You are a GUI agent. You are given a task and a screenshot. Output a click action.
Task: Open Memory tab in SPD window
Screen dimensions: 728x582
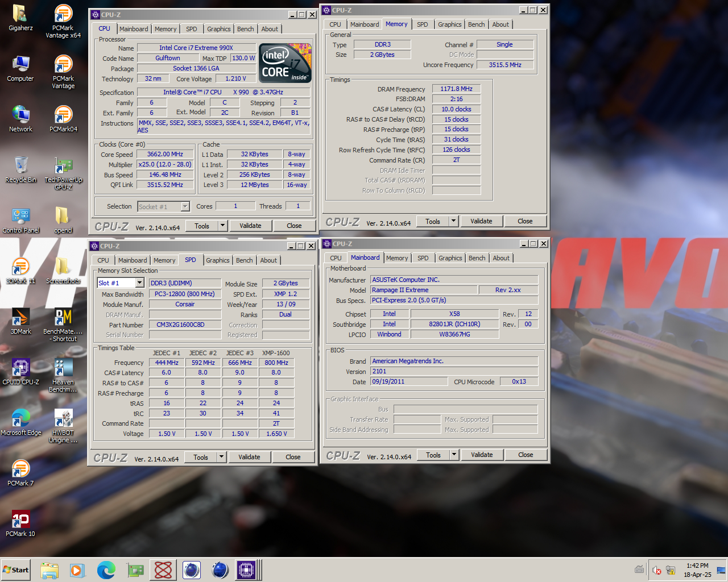tap(164, 260)
